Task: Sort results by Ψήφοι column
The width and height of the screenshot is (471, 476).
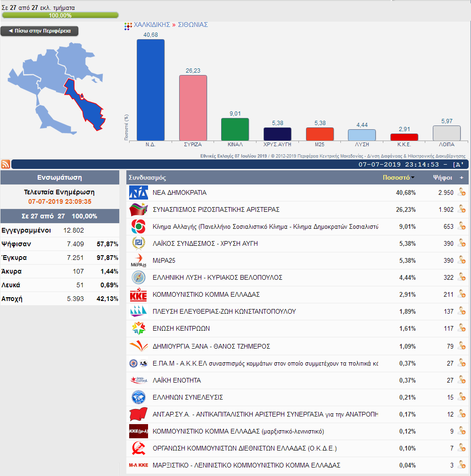Action: point(442,177)
